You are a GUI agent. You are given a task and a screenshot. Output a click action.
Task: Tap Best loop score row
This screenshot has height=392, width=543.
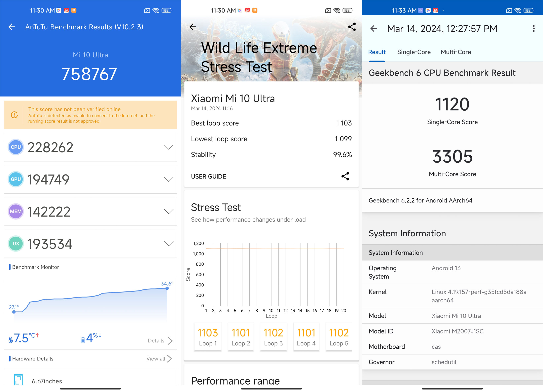(271, 123)
